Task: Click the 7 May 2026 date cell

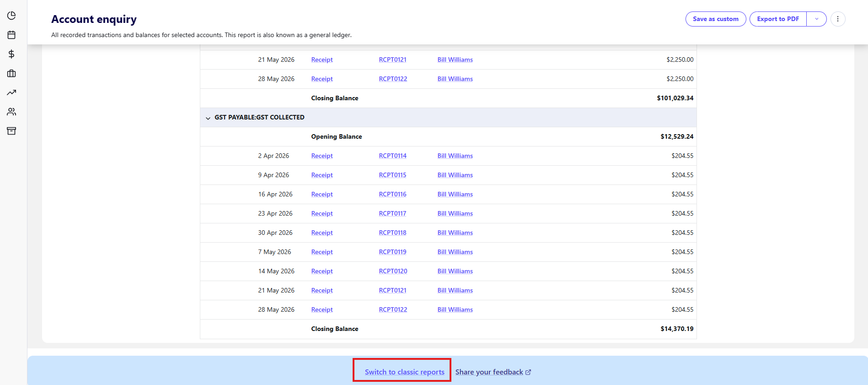Action: (x=274, y=252)
